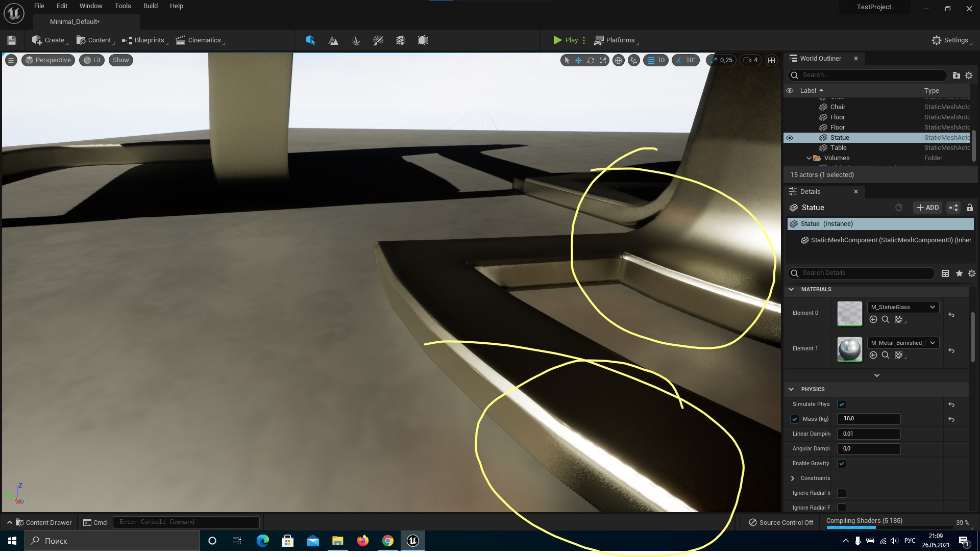Image resolution: width=980 pixels, height=557 pixels.
Task: Open M_Metal_Burnished material dropdown
Action: click(x=903, y=343)
